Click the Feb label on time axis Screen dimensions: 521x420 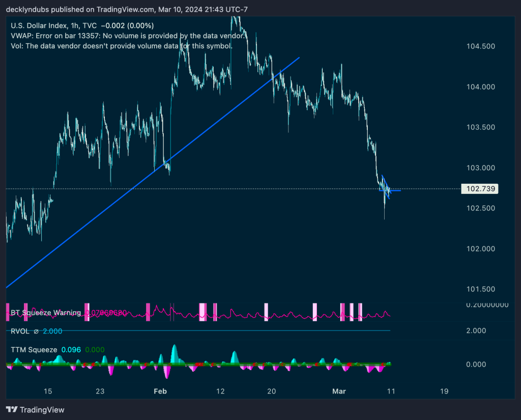pos(160,391)
